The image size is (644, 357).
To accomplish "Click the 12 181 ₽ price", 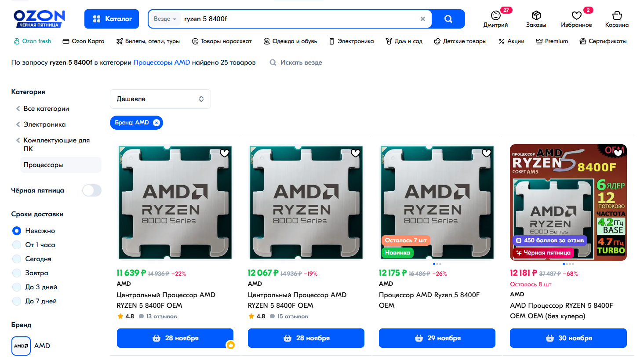I will coord(523,273).
